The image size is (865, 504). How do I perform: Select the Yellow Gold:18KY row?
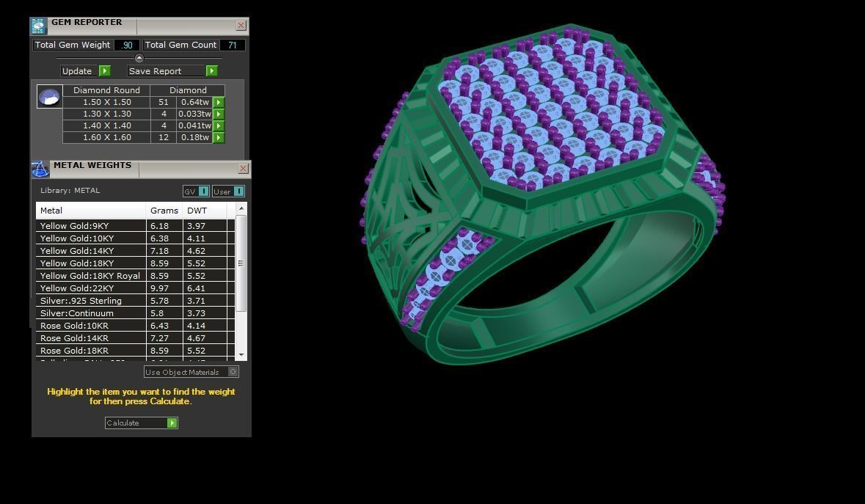pyautogui.click(x=135, y=263)
